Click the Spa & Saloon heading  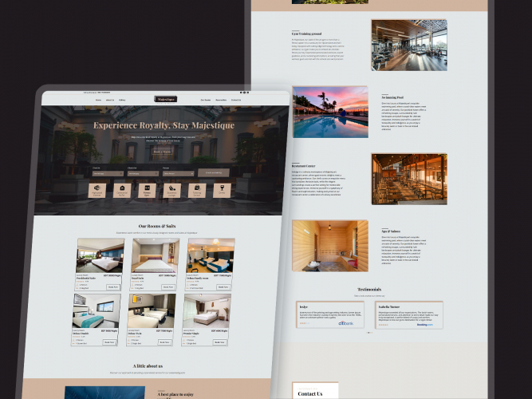(391, 231)
